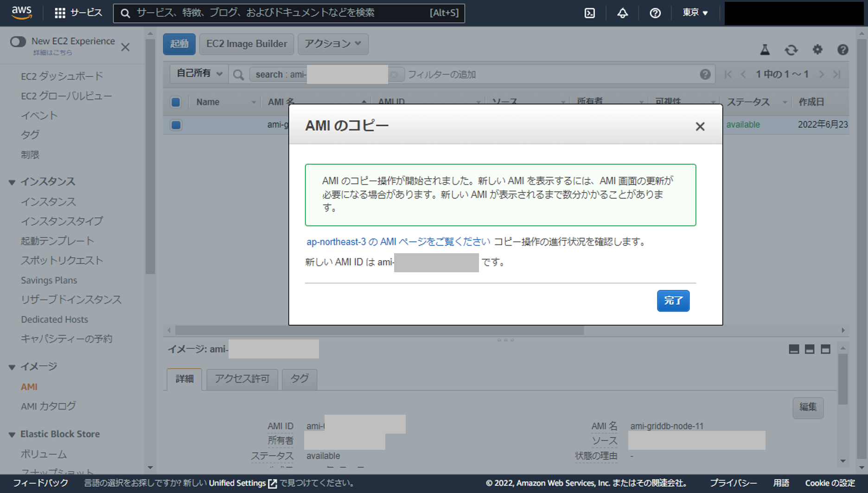
Task: Open the 詳細はこちら link
Action: coord(52,53)
